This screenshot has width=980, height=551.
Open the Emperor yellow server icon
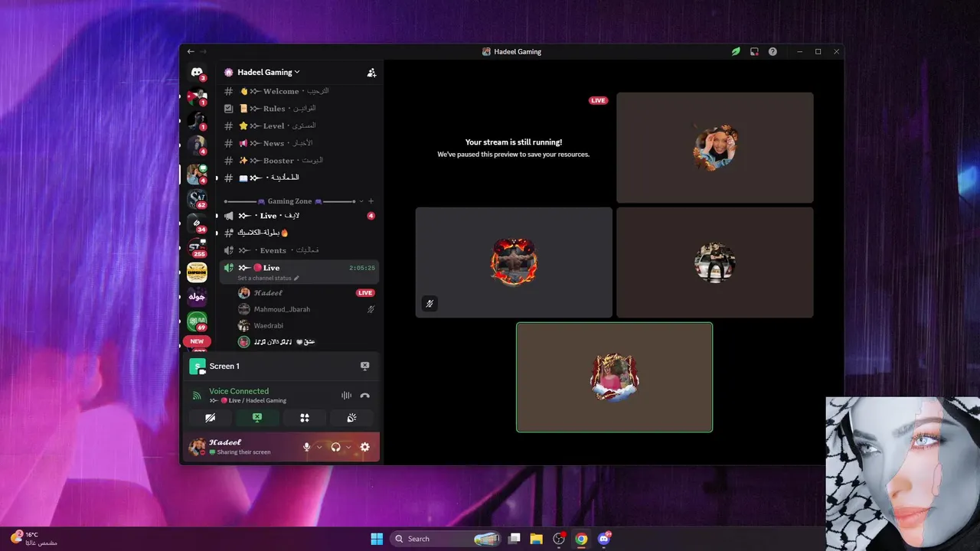click(197, 272)
